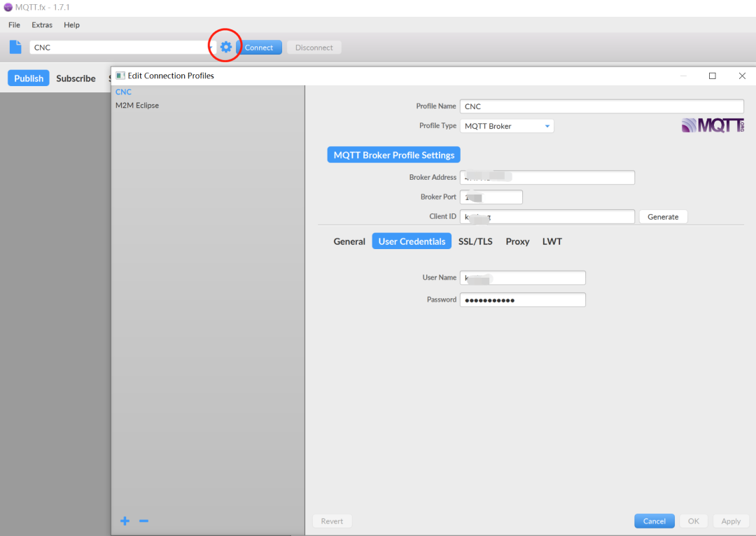Click the MQTT.fx app icon in title bar

[8, 7]
